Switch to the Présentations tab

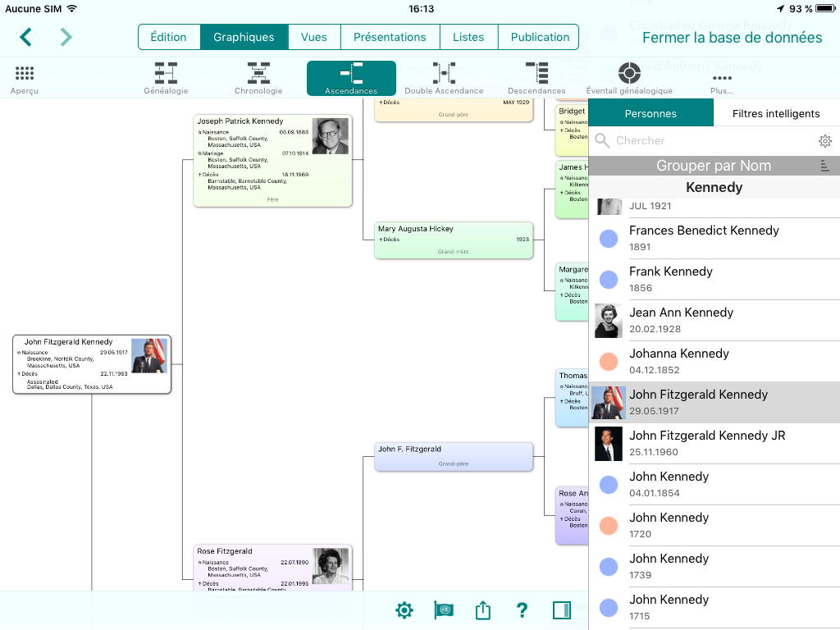(390, 37)
